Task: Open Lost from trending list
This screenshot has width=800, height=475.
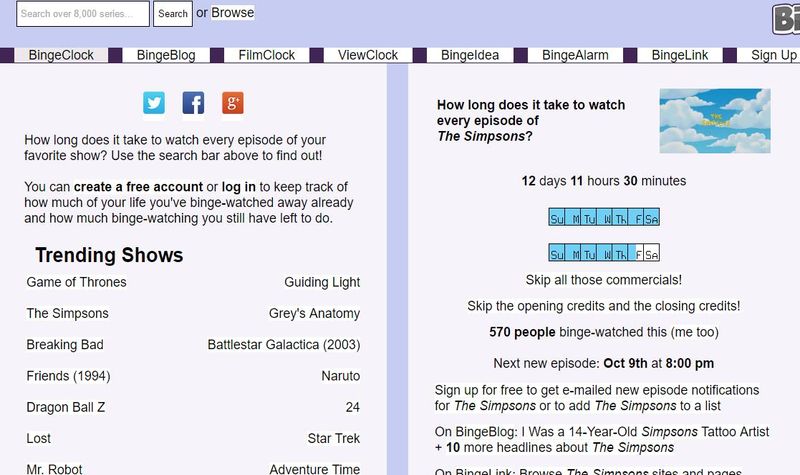Action: [x=39, y=438]
